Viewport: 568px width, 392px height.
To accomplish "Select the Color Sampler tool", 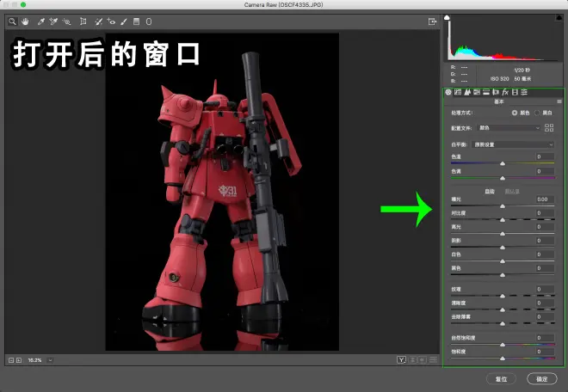I will pos(53,21).
